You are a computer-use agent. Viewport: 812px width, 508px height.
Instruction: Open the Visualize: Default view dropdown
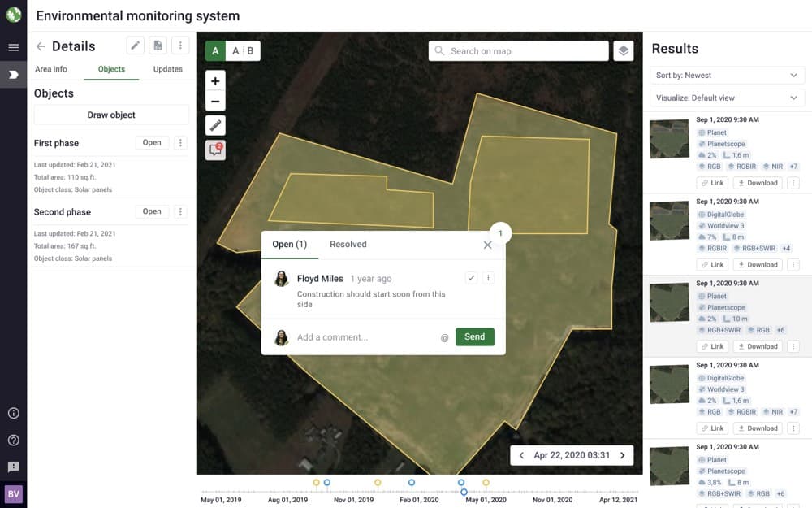[x=728, y=98]
